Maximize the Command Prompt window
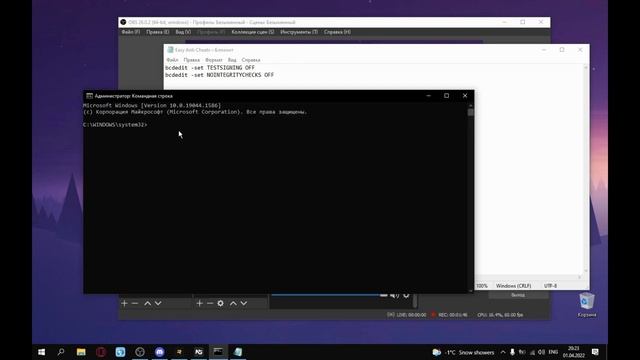 (447, 96)
